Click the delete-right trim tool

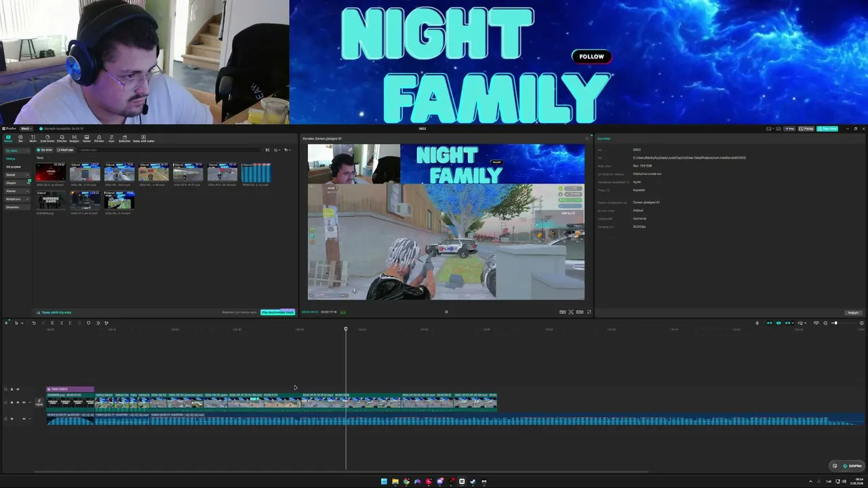(x=70, y=323)
